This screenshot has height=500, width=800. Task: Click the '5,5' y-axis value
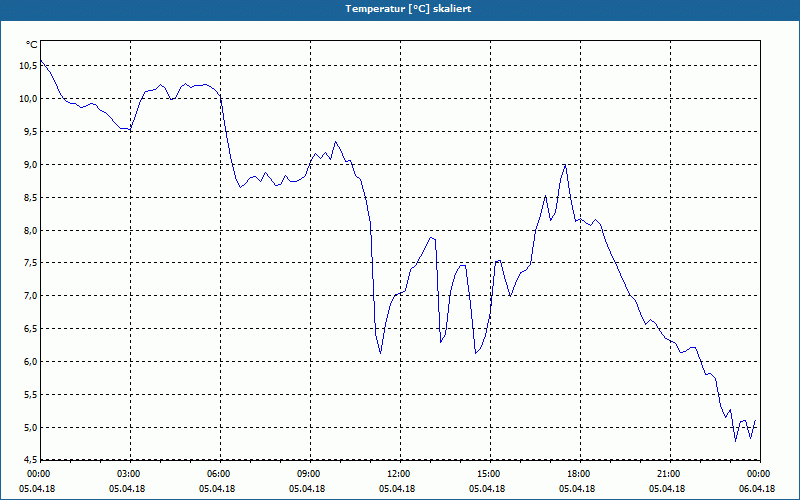[30, 394]
